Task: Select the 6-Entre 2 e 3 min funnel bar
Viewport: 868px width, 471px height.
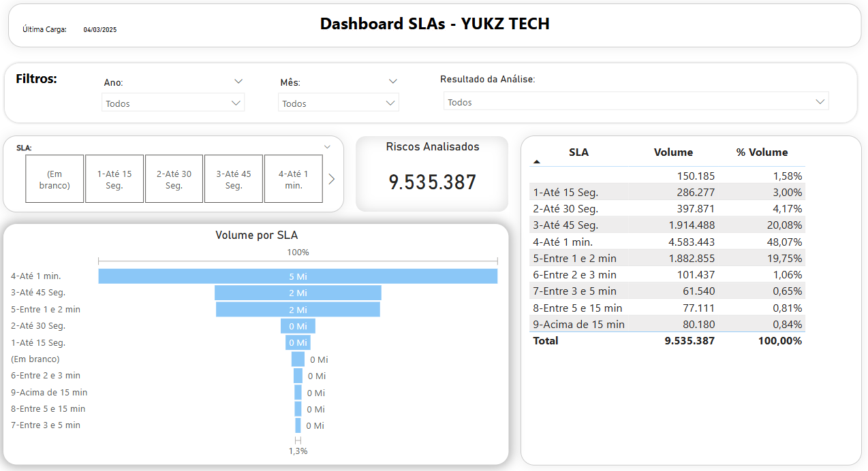Action: (298, 376)
